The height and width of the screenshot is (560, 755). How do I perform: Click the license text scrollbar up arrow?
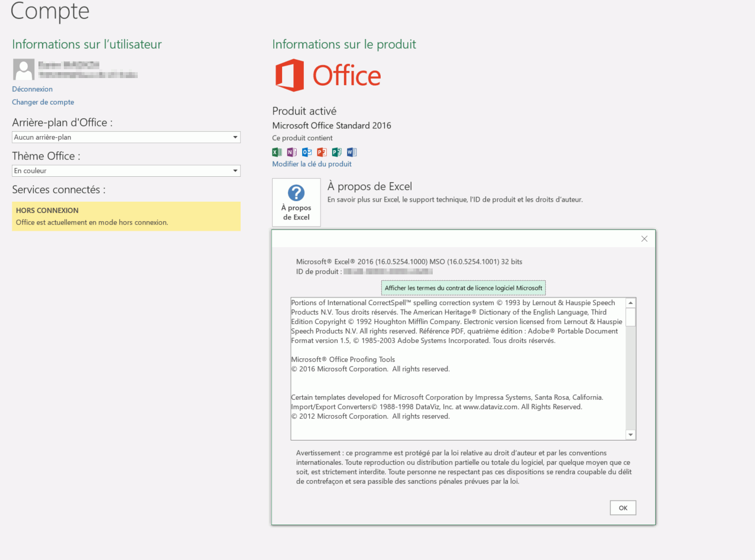(x=631, y=303)
